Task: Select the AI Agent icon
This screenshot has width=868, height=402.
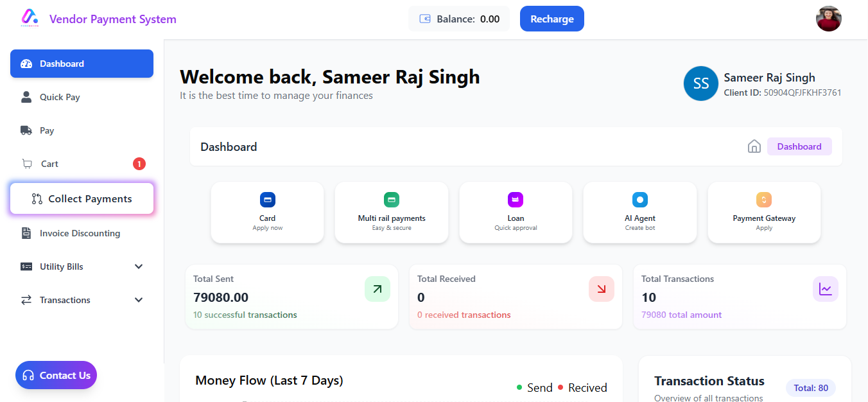Action: pos(640,200)
